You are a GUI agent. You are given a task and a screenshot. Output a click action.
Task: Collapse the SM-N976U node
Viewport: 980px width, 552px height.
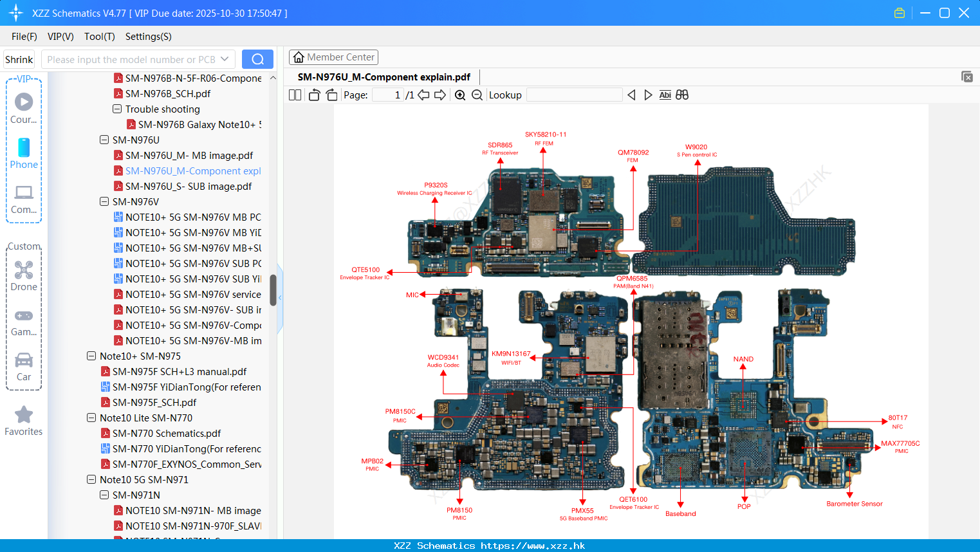pyautogui.click(x=104, y=140)
